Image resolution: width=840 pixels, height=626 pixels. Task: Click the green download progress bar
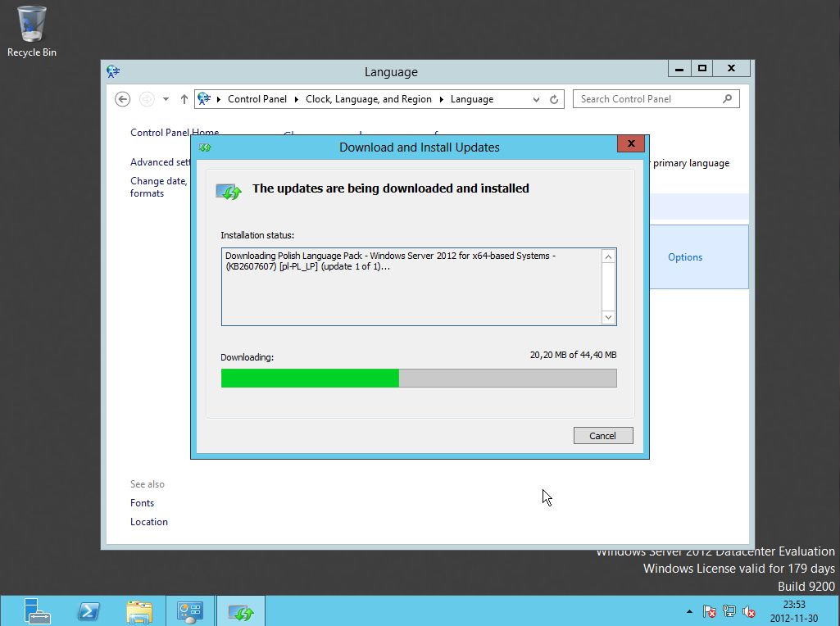419,378
